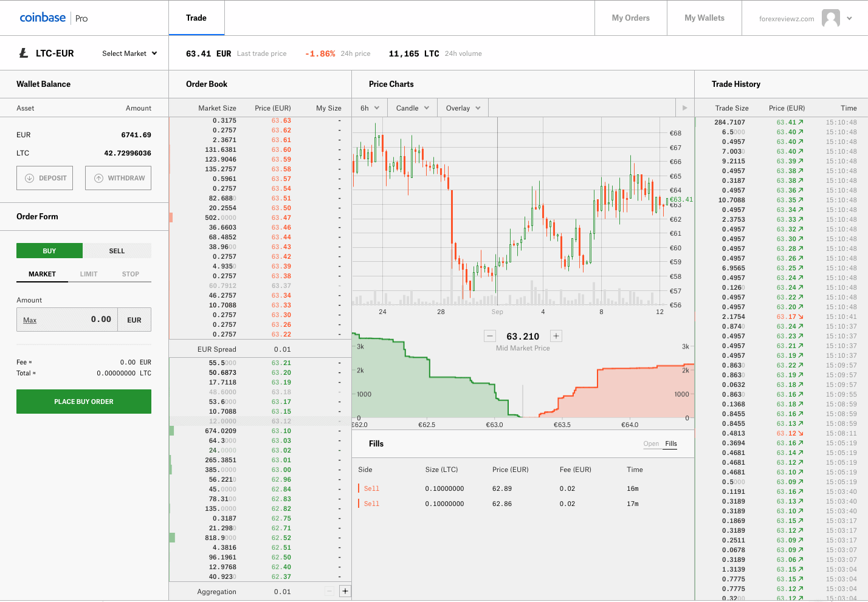
Task: Open the Candle chart type dropdown
Action: [412, 108]
